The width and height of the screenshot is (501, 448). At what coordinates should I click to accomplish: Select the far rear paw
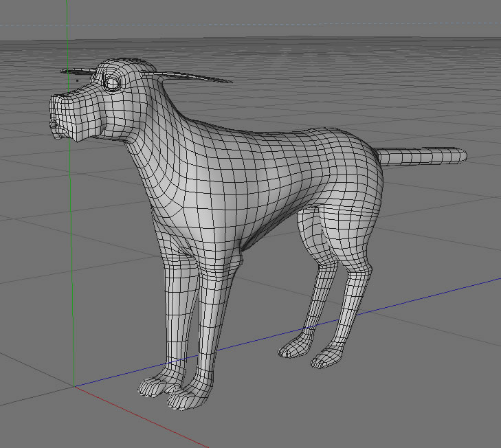tap(294, 348)
